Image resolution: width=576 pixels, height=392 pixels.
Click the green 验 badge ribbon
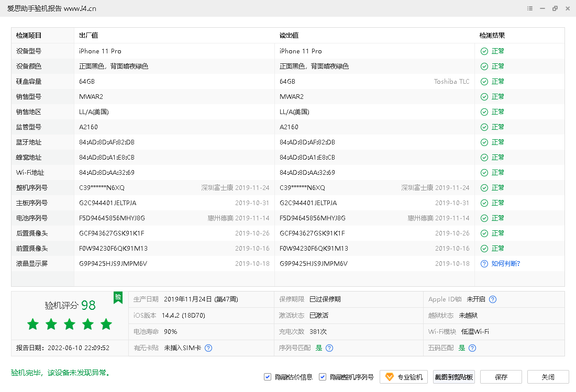click(x=118, y=297)
